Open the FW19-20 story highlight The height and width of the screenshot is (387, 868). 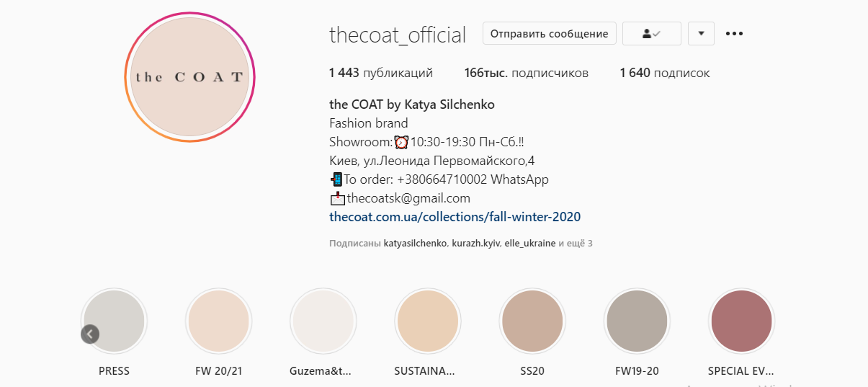(637, 321)
